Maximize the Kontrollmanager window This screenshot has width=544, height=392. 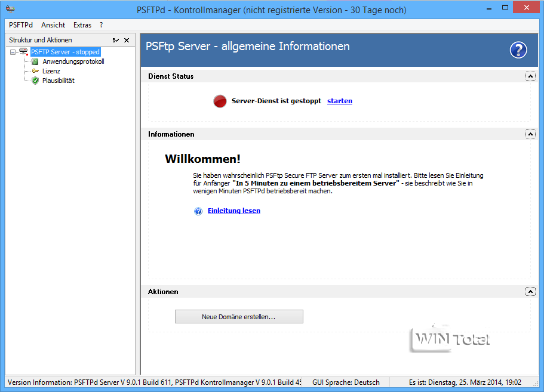click(505, 8)
